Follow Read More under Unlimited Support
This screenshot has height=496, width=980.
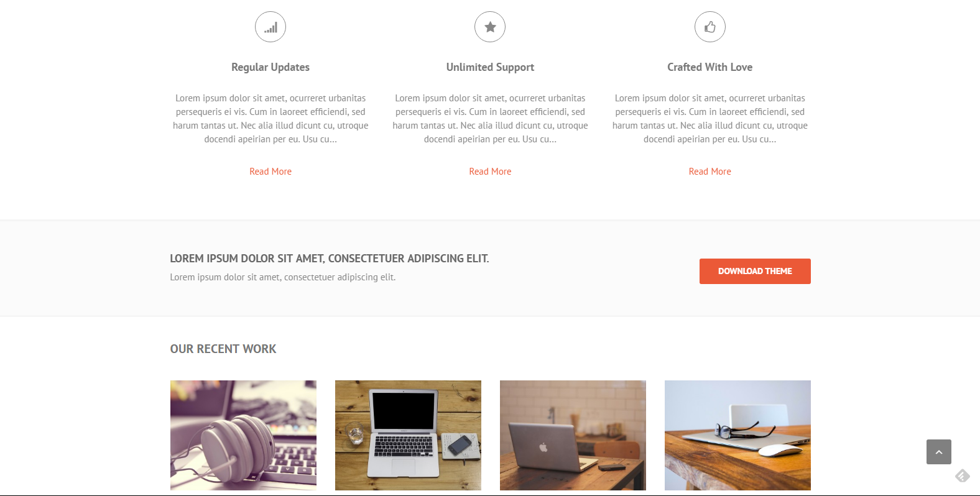coord(490,172)
